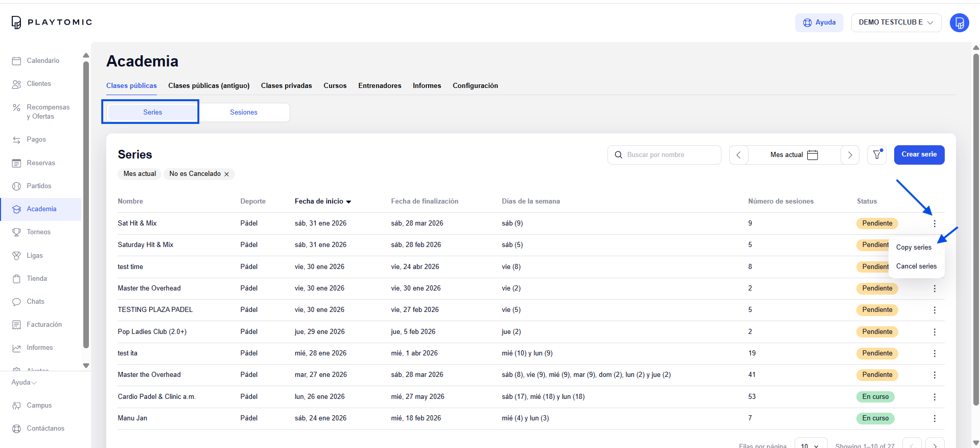Open three-dot menu for Cardio Padel row
Image resolution: width=980 pixels, height=448 pixels.
(935, 397)
